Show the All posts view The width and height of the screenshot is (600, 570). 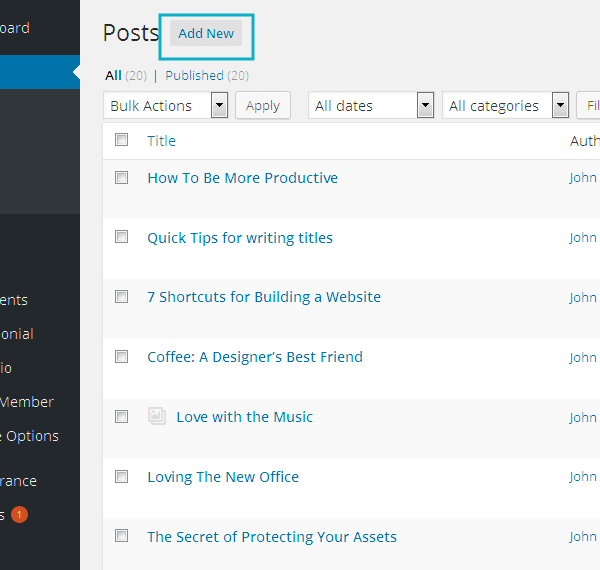[x=113, y=75]
